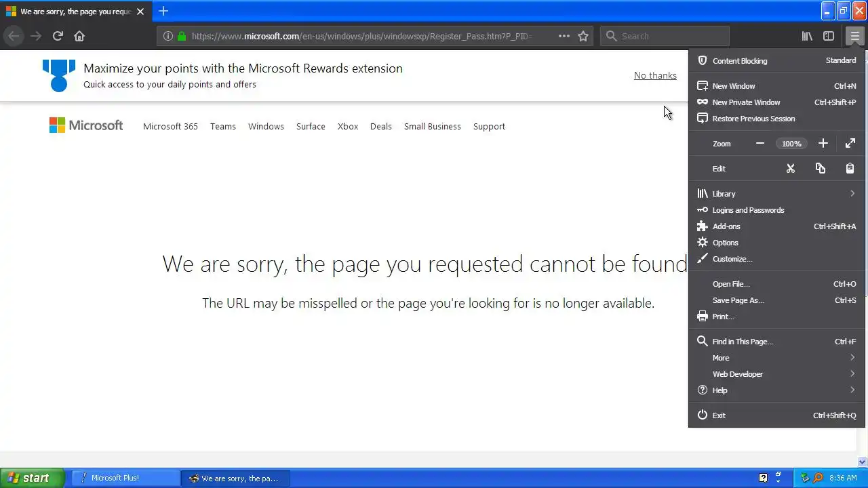Open the Add-ons manager
Image resolution: width=868 pixels, height=488 pixels.
[776, 226]
